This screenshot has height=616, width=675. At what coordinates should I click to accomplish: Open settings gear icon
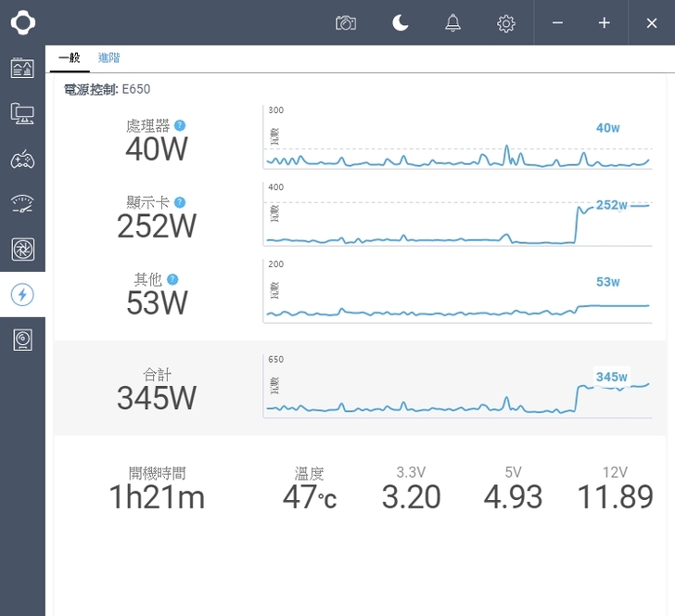click(x=506, y=23)
